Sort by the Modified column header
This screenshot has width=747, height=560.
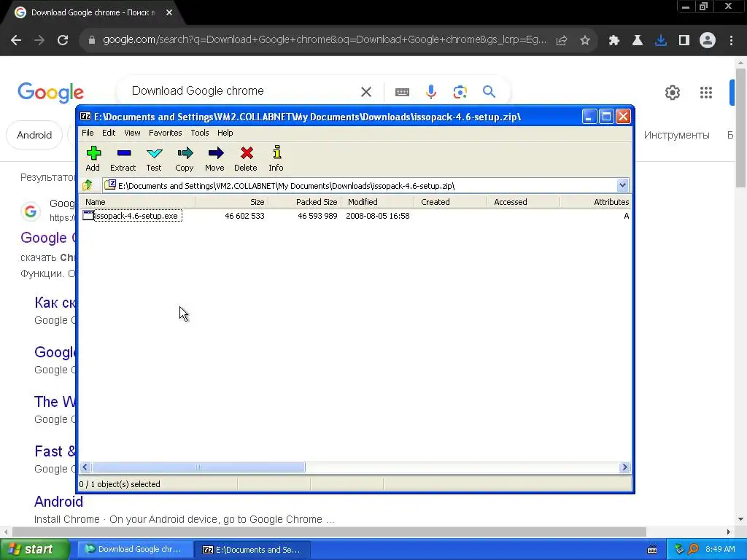tap(377, 202)
